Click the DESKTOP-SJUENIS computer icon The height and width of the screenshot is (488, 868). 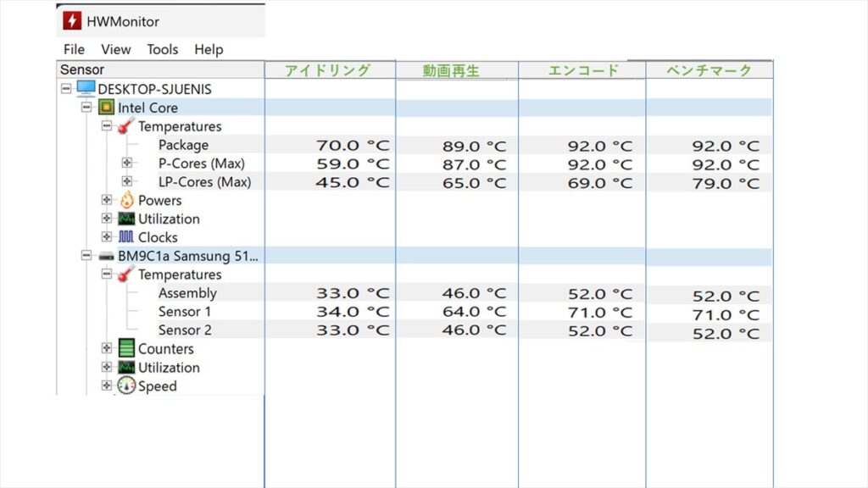[86, 88]
